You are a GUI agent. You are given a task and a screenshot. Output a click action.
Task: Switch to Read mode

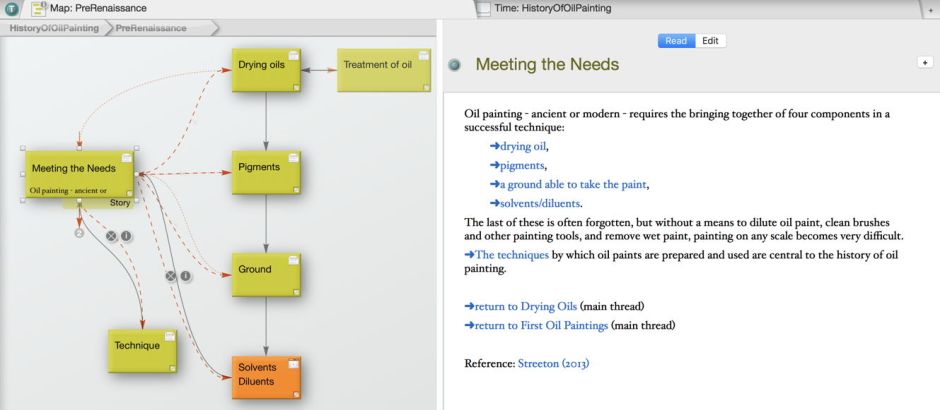676,41
